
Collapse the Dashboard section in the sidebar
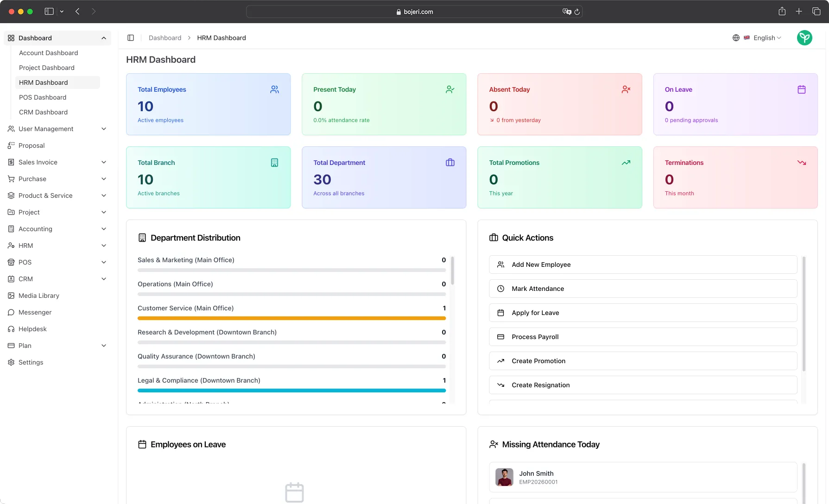coord(104,38)
